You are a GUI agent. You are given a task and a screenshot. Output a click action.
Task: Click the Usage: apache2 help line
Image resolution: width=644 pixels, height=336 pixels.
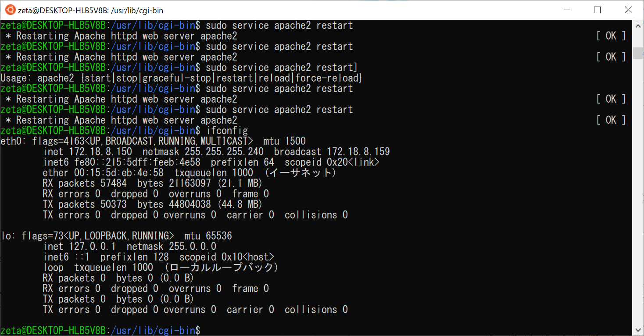181,78
